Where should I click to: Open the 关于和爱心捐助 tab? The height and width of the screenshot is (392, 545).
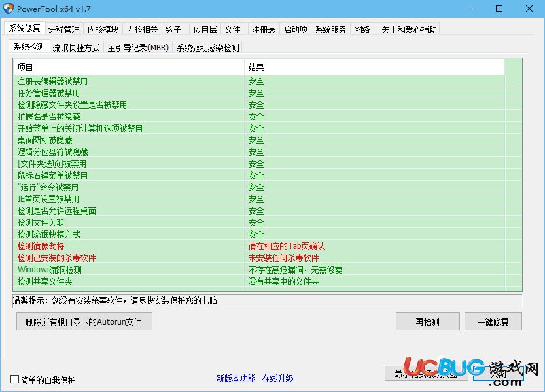point(409,29)
